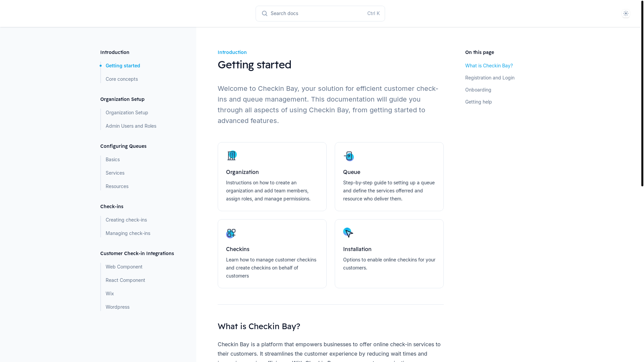Click the On this page heading
644x362 pixels.
pos(480,52)
